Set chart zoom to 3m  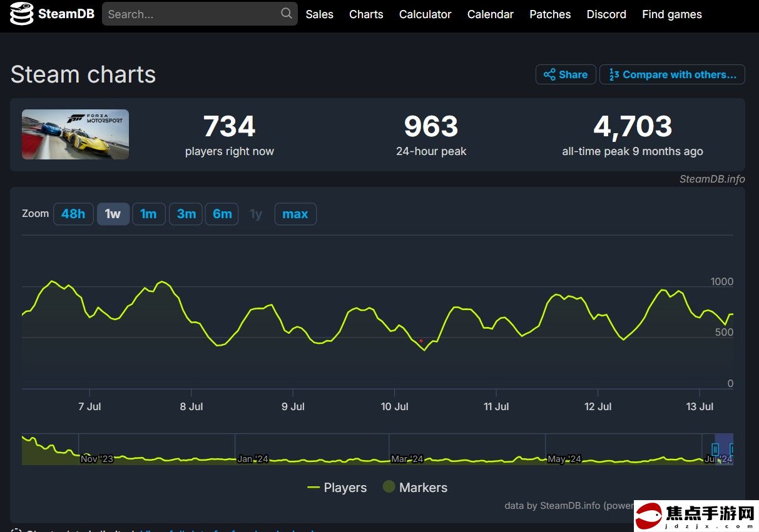186,214
